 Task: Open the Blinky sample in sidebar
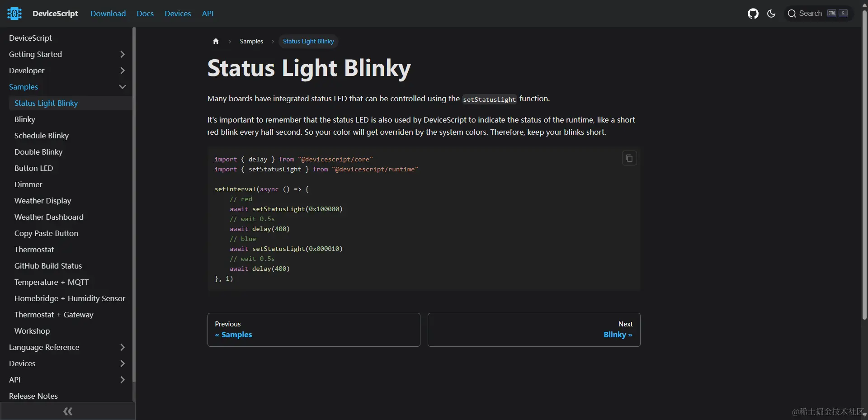[x=25, y=119]
